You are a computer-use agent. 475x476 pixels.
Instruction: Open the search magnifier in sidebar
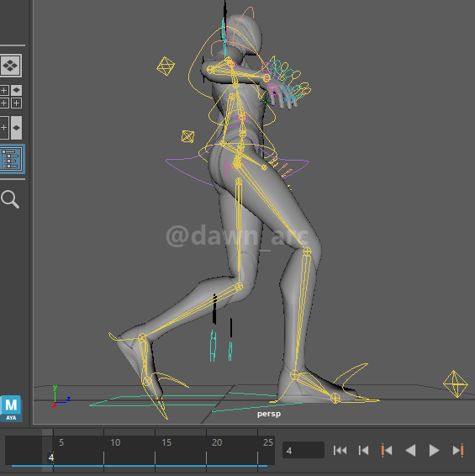point(10,199)
